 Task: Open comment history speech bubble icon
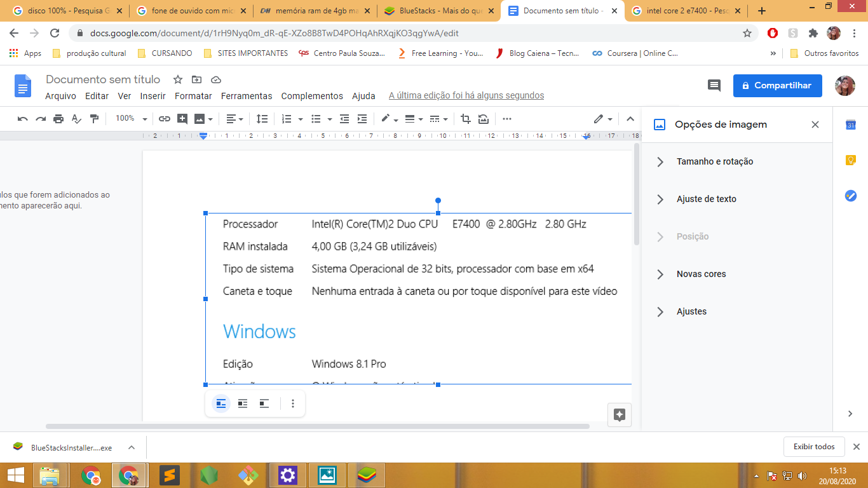[714, 86]
